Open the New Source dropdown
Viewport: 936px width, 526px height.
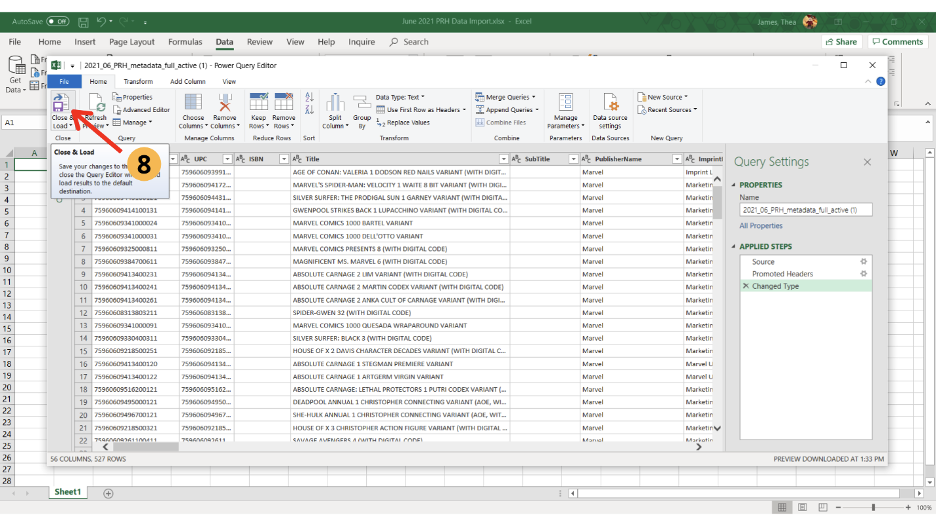tap(662, 97)
